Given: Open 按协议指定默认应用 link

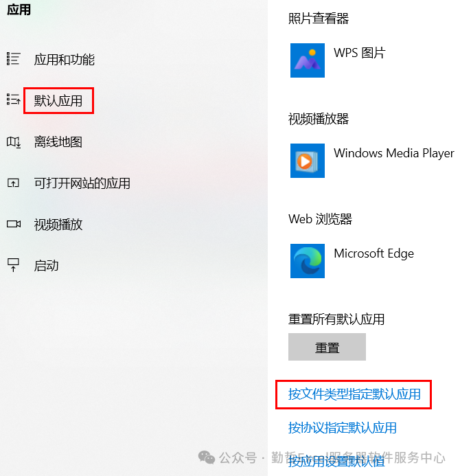Looking at the screenshot, I should pyautogui.click(x=343, y=427).
